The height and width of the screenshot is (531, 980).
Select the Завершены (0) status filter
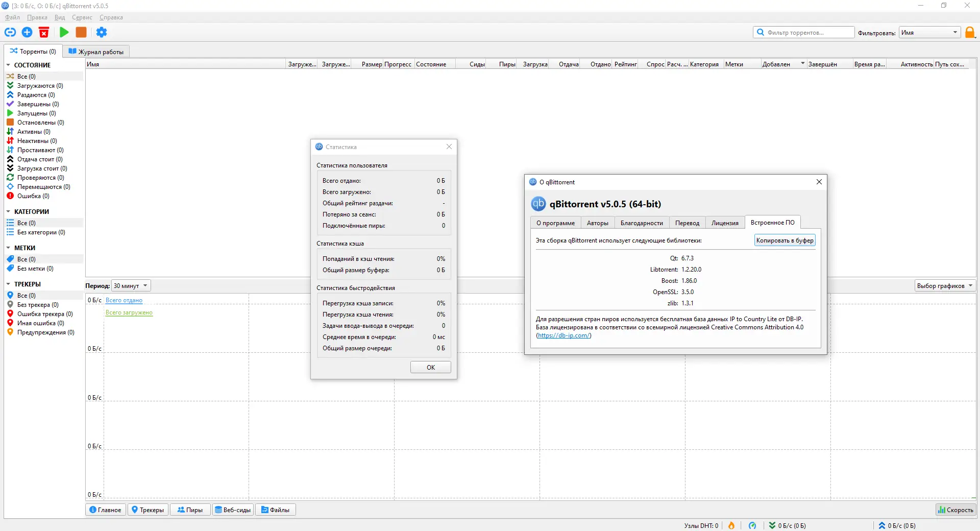(x=38, y=104)
